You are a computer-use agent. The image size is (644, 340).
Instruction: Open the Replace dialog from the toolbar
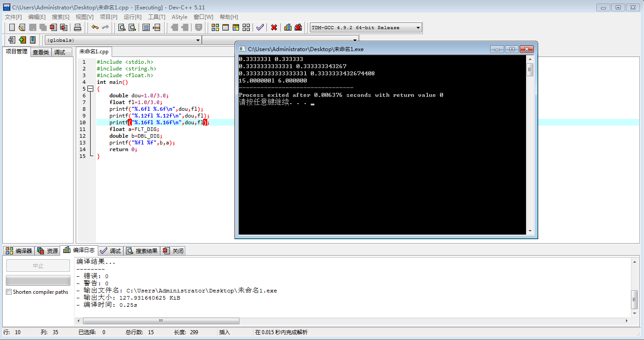[132, 27]
